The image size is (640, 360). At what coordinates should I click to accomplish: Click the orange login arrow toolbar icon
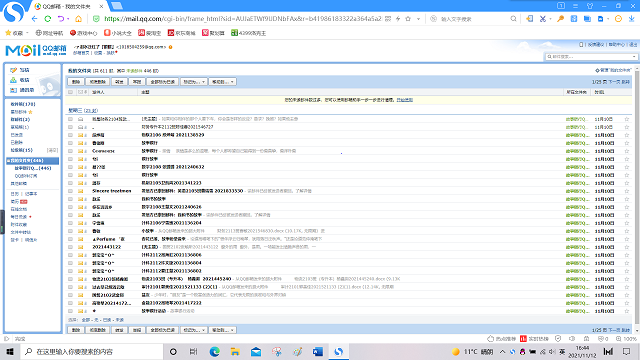529,19
